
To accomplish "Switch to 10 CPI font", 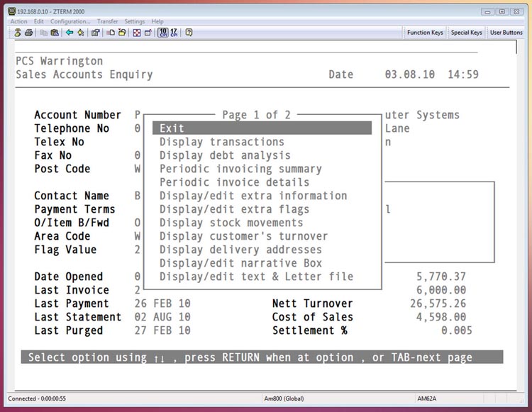I will (x=163, y=33).
